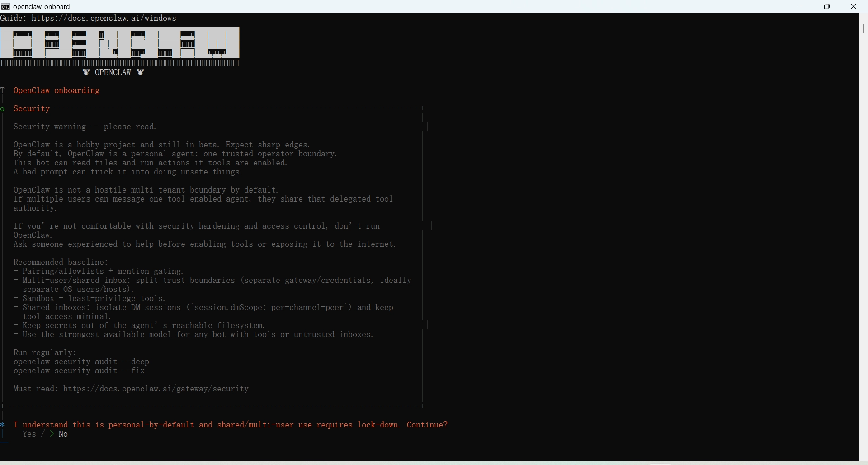
Task: Click the 'OpenClaw onboarding' heading
Action: 57,91
